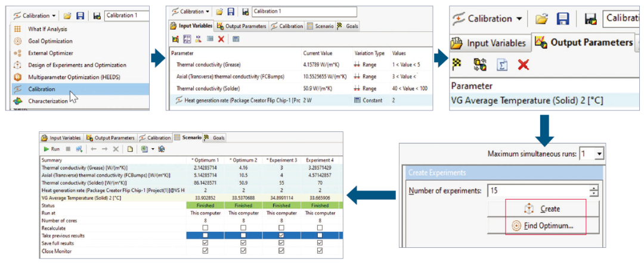Select VG Average Temperature (Solid) 2 output row
The width and height of the screenshot is (644, 264).
(x=544, y=100)
